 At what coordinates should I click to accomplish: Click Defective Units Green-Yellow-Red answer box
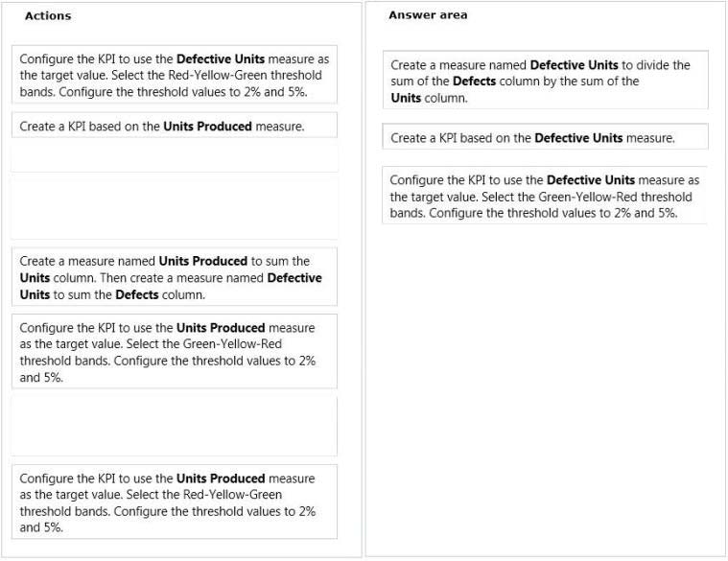point(545,196)
